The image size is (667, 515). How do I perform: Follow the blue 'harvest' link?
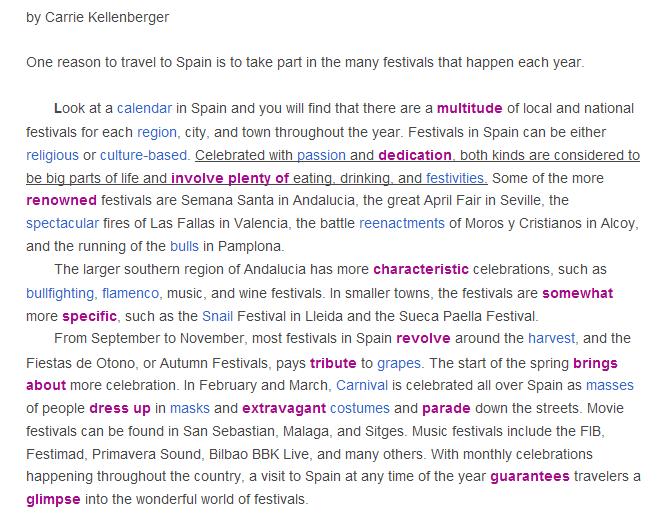tap(551, 339)
